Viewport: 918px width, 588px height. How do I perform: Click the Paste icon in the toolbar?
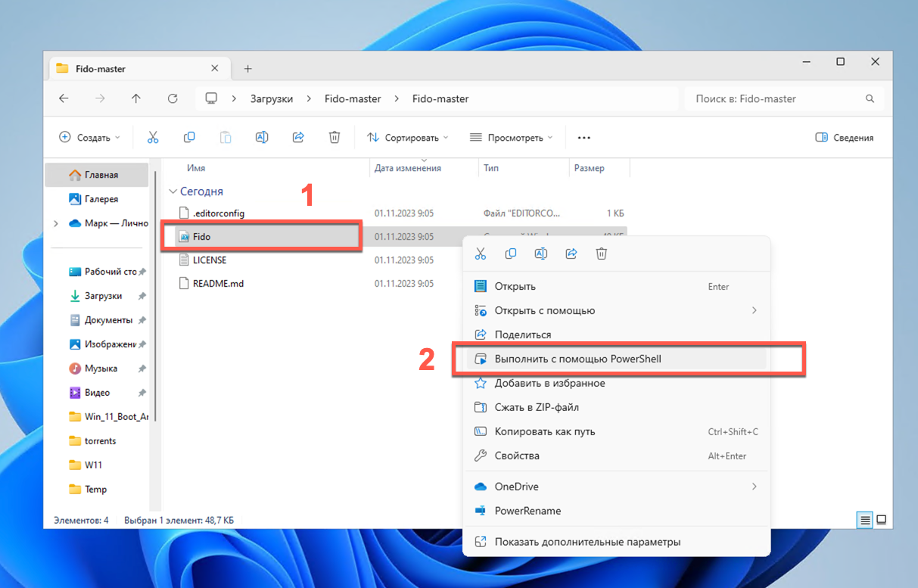tap(226, 137)
